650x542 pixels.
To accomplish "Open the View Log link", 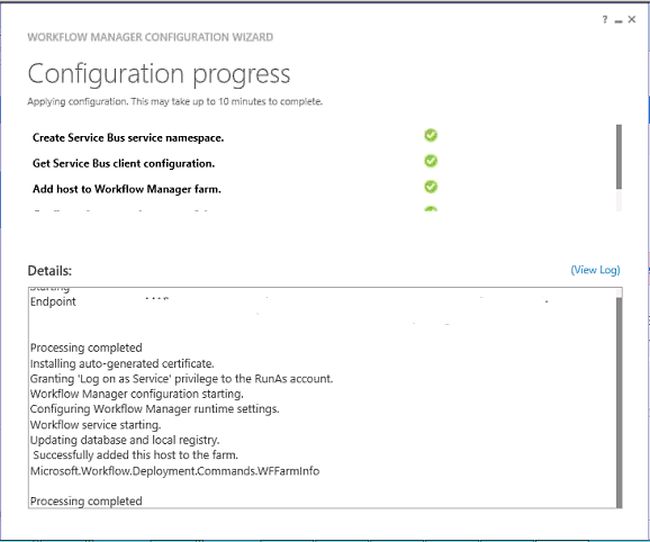I will point(595,270).
